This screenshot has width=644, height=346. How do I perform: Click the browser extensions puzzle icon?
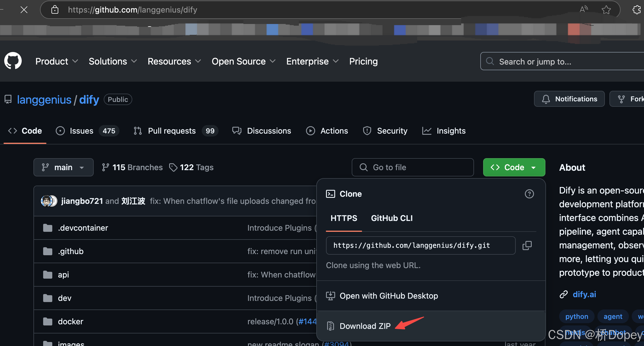pos(637,10)
